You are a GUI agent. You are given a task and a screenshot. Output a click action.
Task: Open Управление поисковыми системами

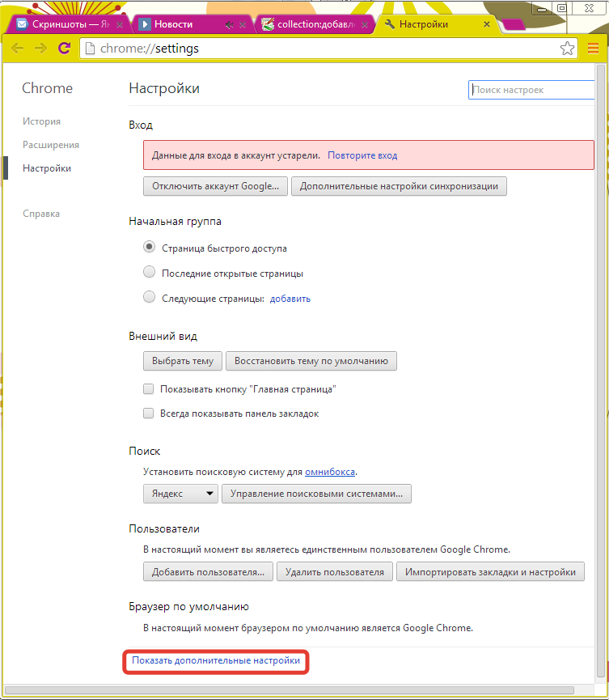click(x=316, y=494)
